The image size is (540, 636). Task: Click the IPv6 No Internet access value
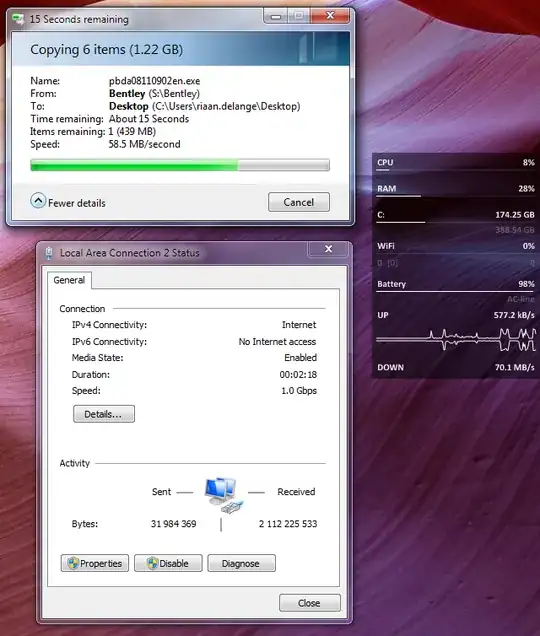[x=277, y=342]
